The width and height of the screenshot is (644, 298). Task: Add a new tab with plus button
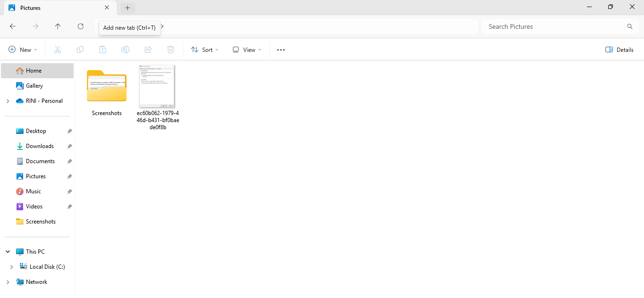[127, 8]
